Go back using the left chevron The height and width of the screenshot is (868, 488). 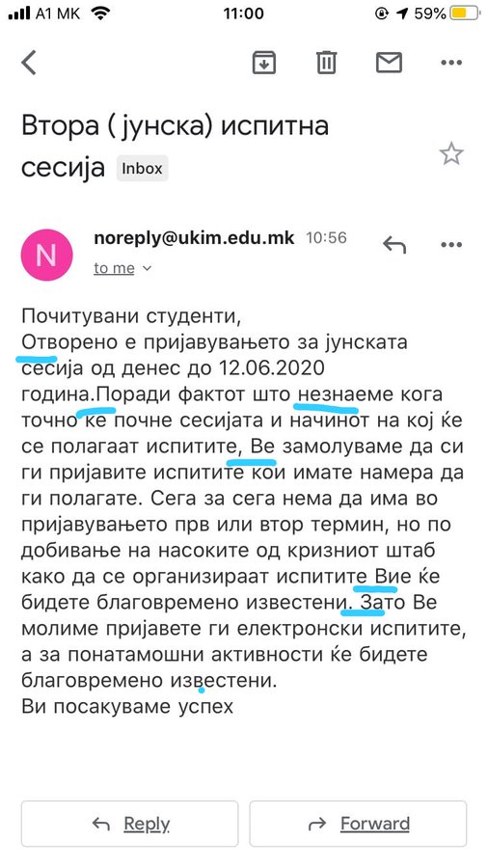point(29,62)
